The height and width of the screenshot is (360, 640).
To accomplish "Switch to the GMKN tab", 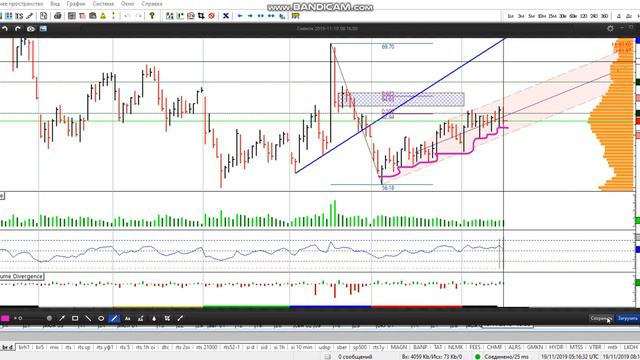I will click(535, 347).
